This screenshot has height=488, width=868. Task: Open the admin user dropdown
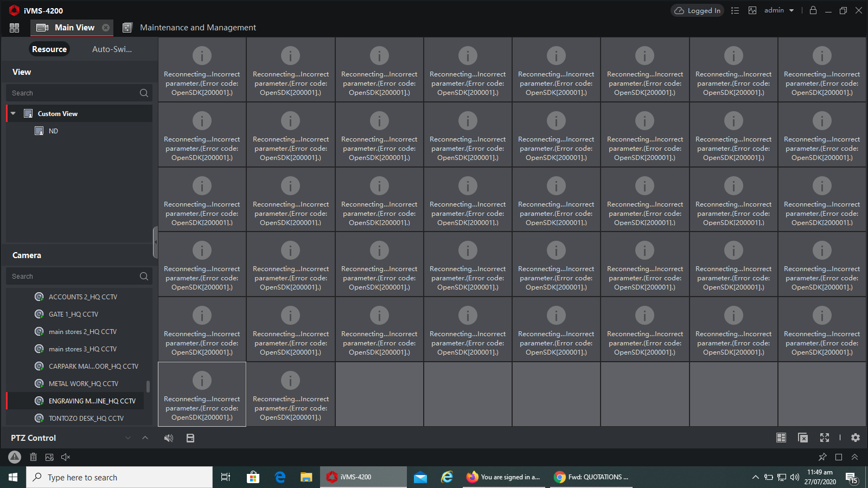(779, 10)
